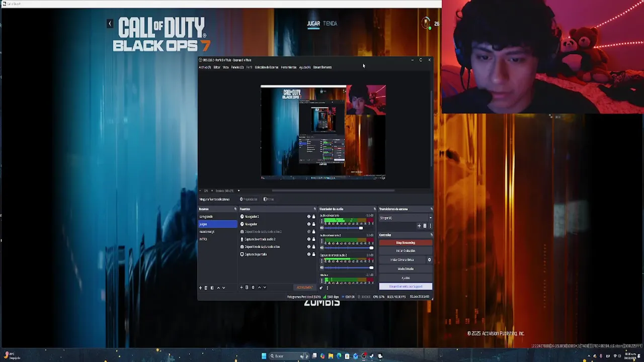Open the Herramientas menu in OBS
The height and width of the screenshot is (362, 644).
coord(289,67)
